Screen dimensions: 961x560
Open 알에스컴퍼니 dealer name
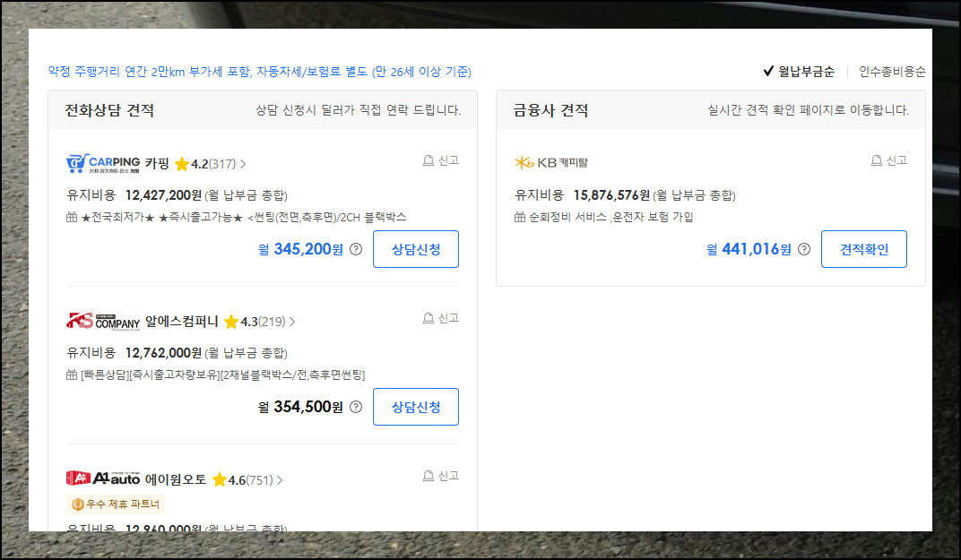click(181, 321)
